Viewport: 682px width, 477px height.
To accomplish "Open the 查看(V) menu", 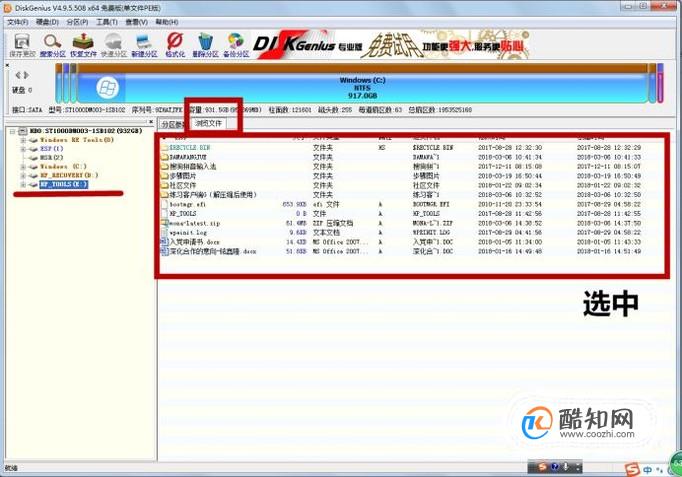I will click(137, 22).
